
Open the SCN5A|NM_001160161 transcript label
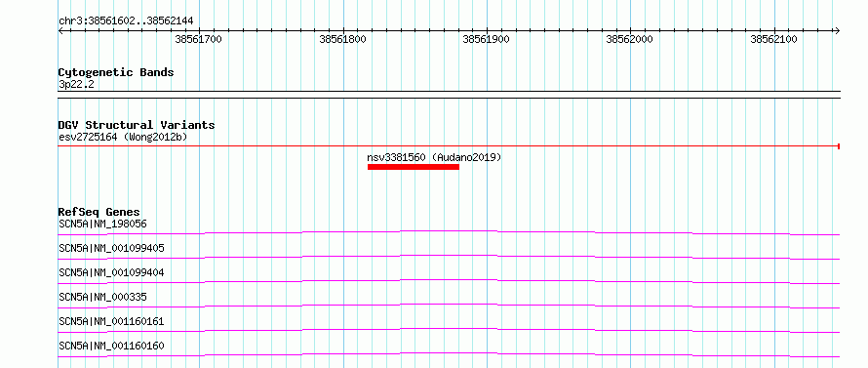point(111,321)
